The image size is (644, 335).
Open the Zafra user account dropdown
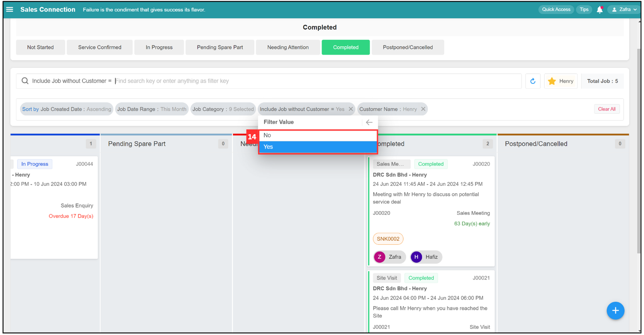624,10
